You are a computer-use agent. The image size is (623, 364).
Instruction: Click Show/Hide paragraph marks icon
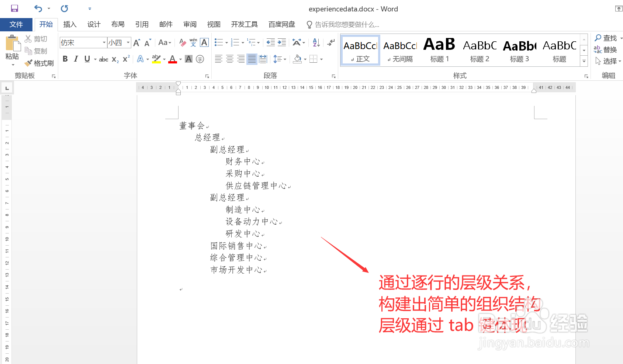coord(331,42)
